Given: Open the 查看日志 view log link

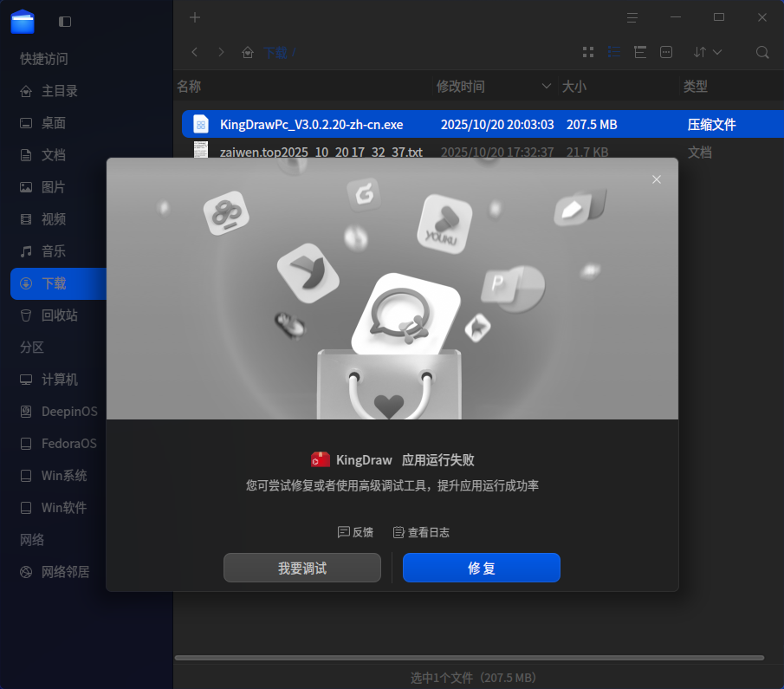Looking at the screenshot, I should click(421, 532).
